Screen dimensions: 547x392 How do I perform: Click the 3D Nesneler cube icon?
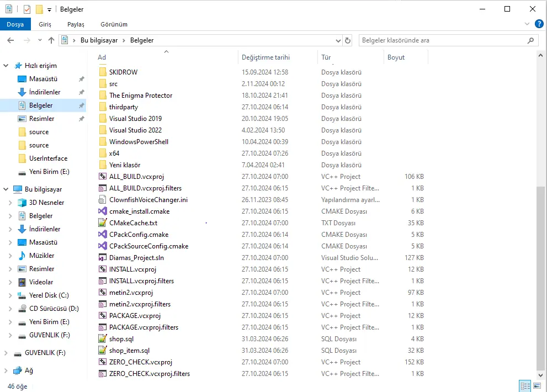[x=22, y=203]
